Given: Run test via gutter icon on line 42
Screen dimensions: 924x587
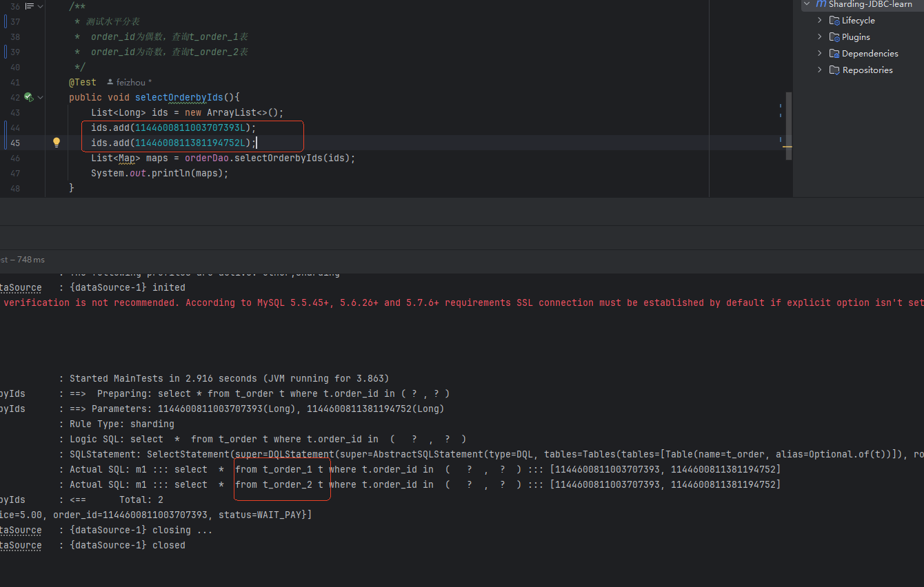Looking at the screenshot, I should 29,97.
